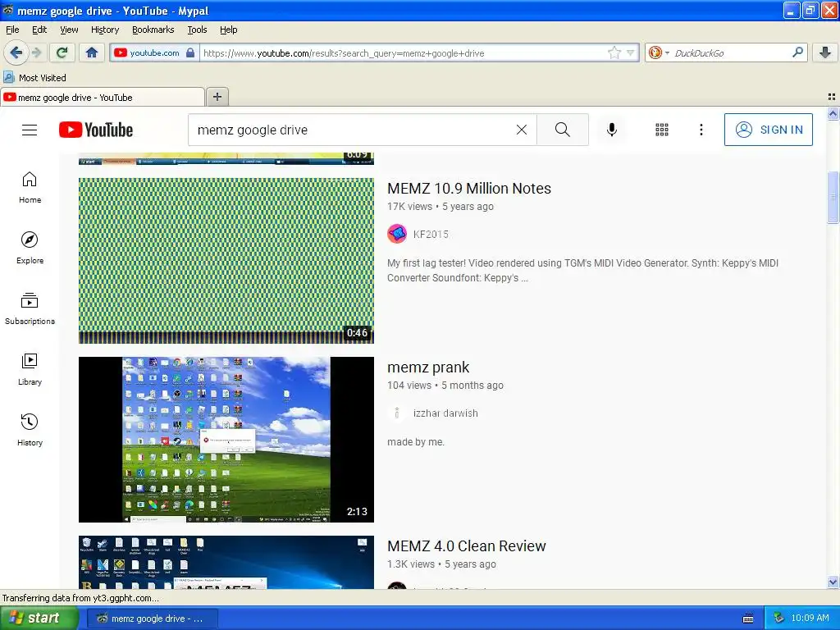
Task: Go to browser Home page
Action: (x=92, y=52)
